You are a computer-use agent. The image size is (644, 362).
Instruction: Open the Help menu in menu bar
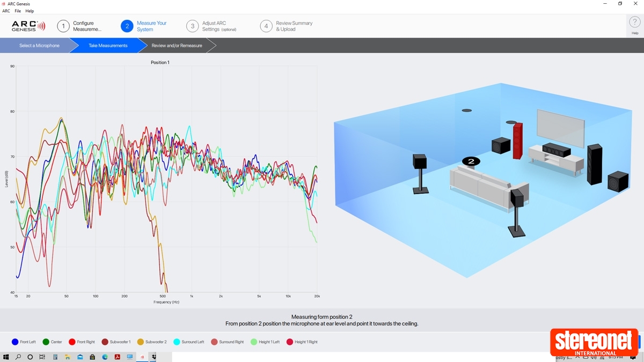coord(30,11)
